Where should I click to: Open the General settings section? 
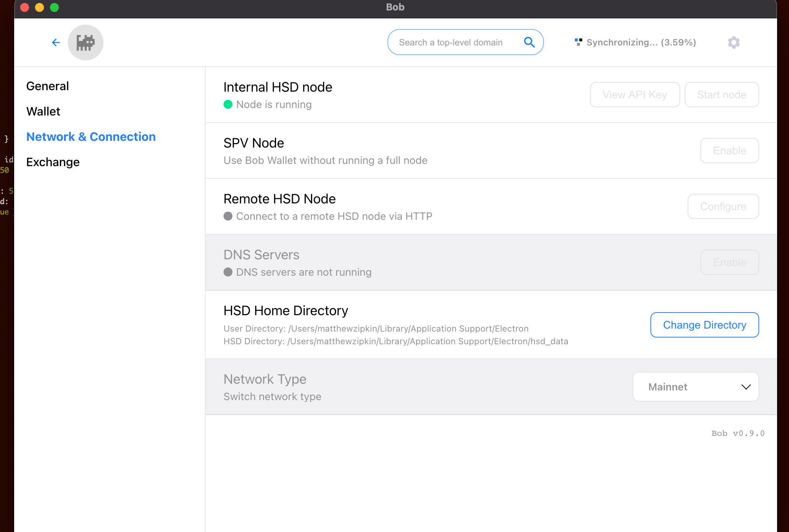pos(48,86)
